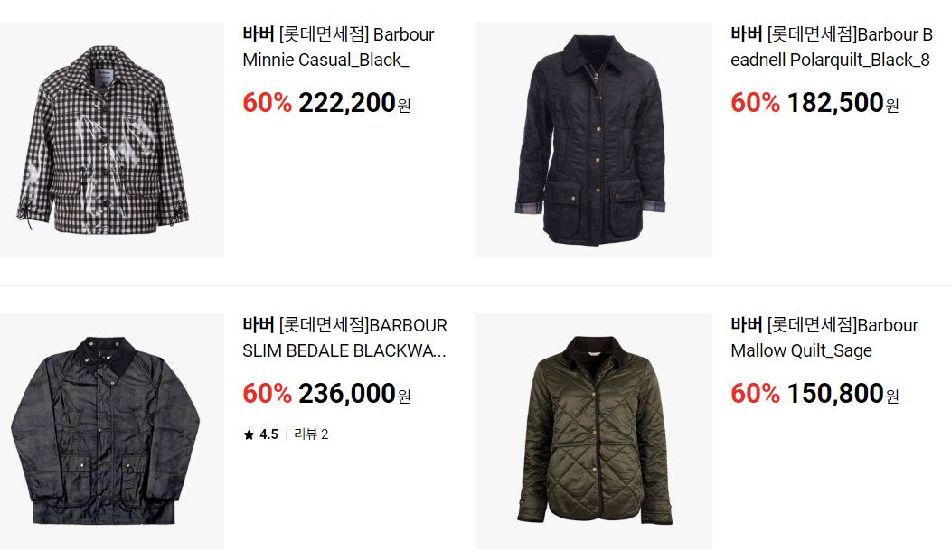Screen dimensions: 951x560
Task: Open the black Beadnell Polarquilt jacket image
Action: click(x=594, y=140)
